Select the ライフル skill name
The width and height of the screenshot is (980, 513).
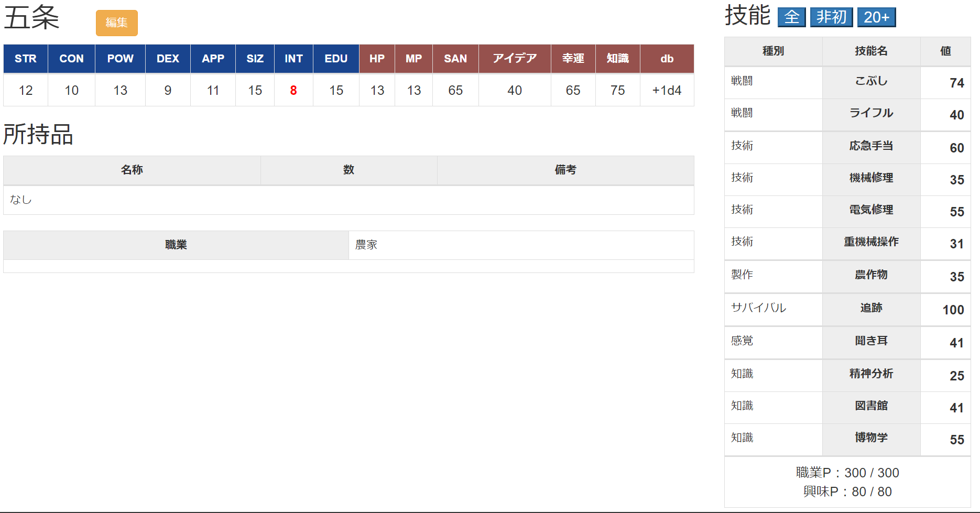(871, 113)
